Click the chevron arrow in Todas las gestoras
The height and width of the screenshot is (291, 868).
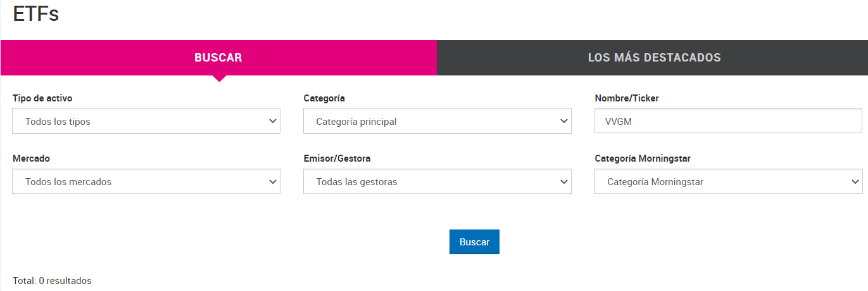[x=564, y=182]
